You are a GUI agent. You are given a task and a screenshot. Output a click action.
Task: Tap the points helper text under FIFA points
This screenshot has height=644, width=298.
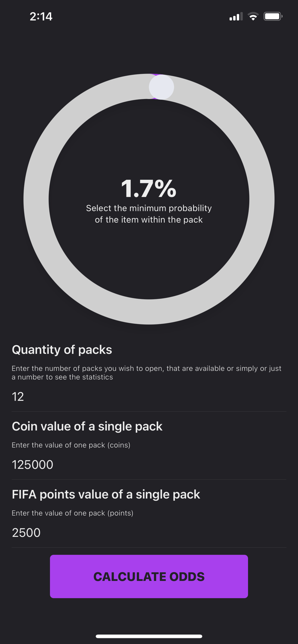pos(73,513)
